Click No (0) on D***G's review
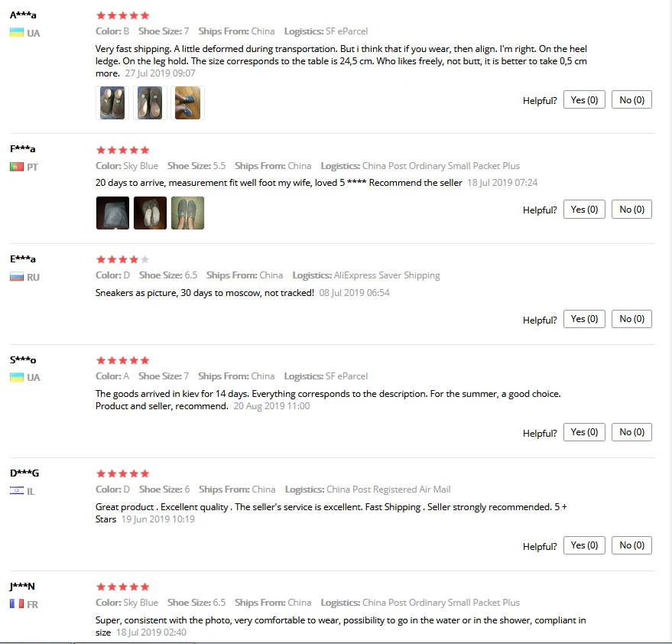Viewport: 672px width, 644px height. coord(631,545)
